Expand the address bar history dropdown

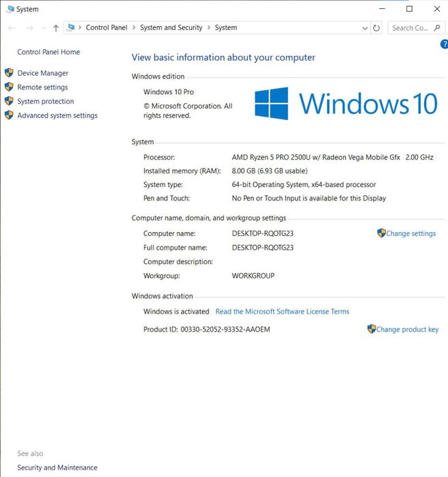(x=365, y=28)
